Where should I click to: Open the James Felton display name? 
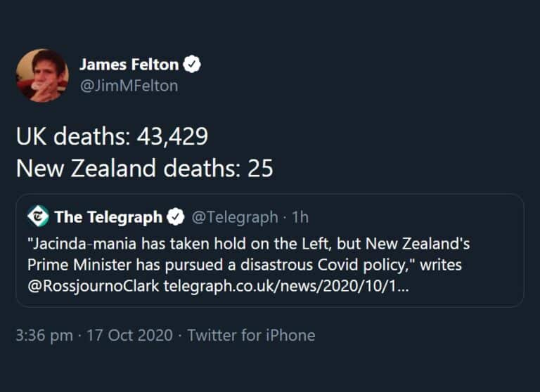click(x=129, y=65)
